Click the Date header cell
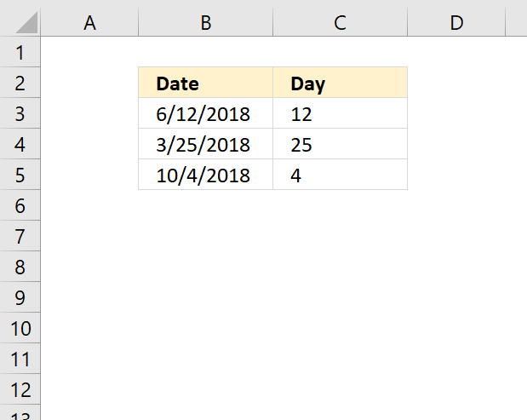Screen dimensions: 527x420 (x=206, y=83)
